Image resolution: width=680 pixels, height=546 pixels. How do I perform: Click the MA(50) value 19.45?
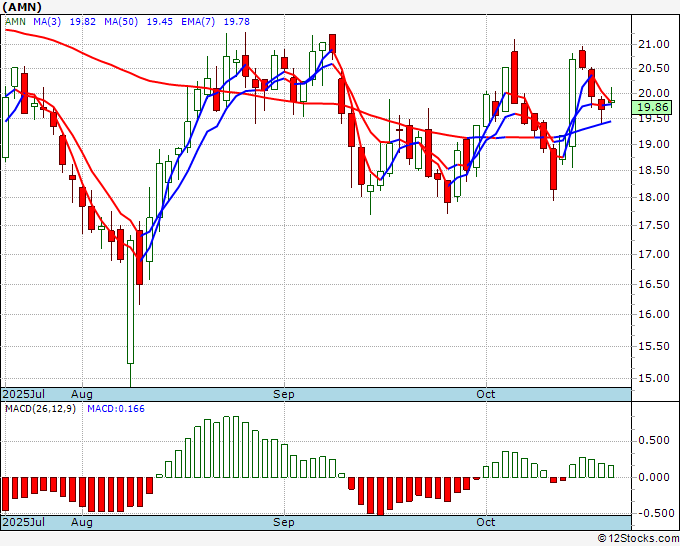tap(160, 22)
